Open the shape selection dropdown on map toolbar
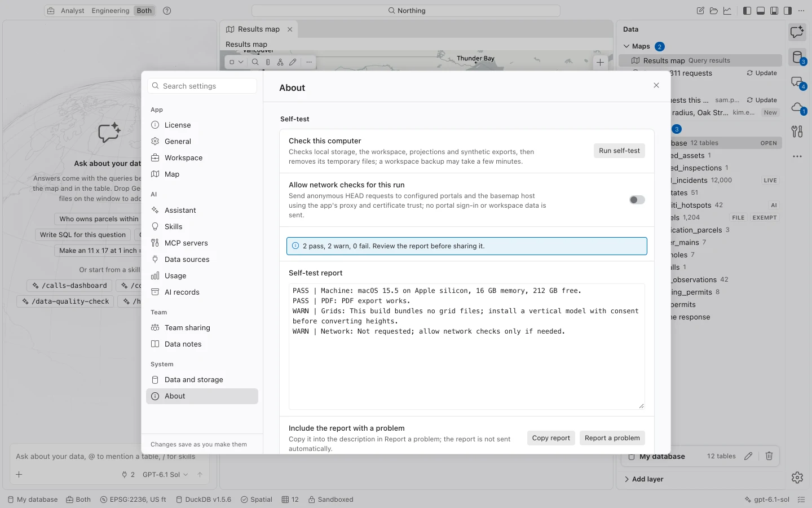Viewport: 812px width, 508px height. [236, 62]
